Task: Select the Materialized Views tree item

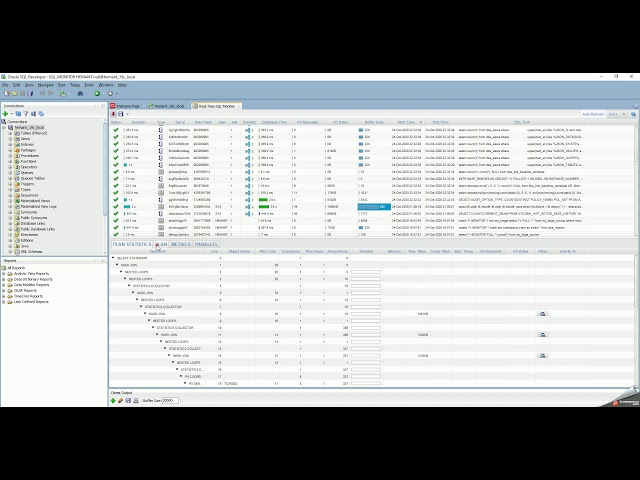Action: pyautogui.click(x=35, y=201)
